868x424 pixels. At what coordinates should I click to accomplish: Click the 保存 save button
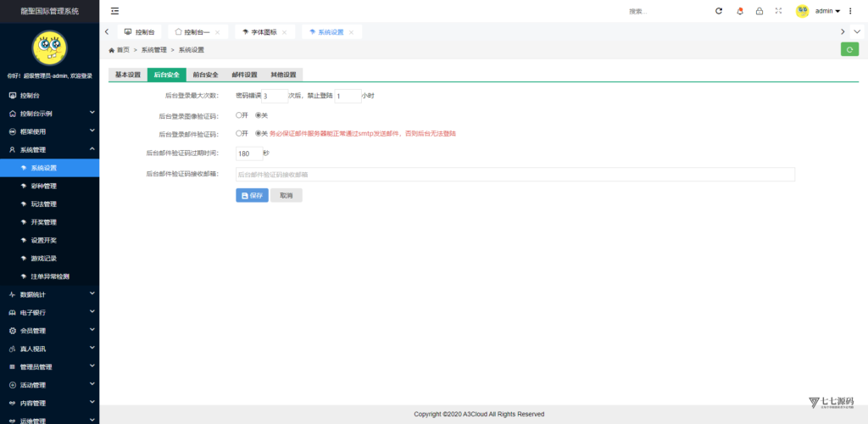(252, 195)
